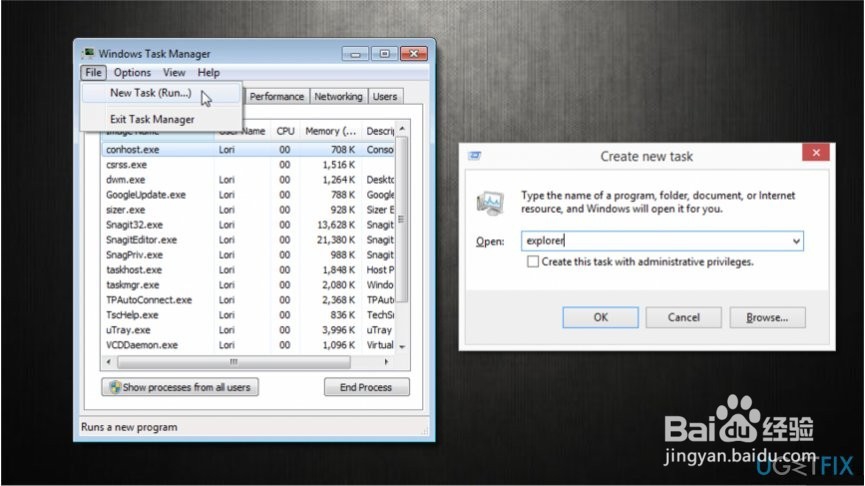865x486 pixels.
Task: Sort processes by Description column header
Action: coord(379,131)
